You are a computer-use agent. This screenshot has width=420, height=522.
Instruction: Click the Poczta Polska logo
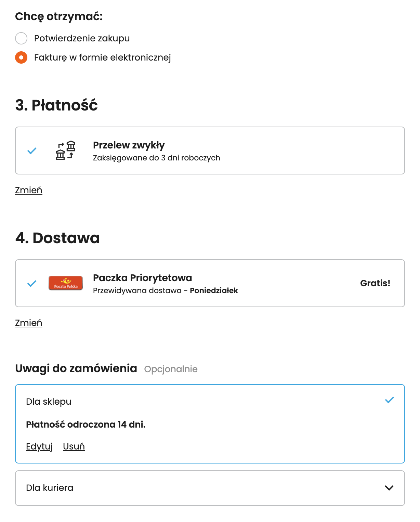(x=66, y=283)
